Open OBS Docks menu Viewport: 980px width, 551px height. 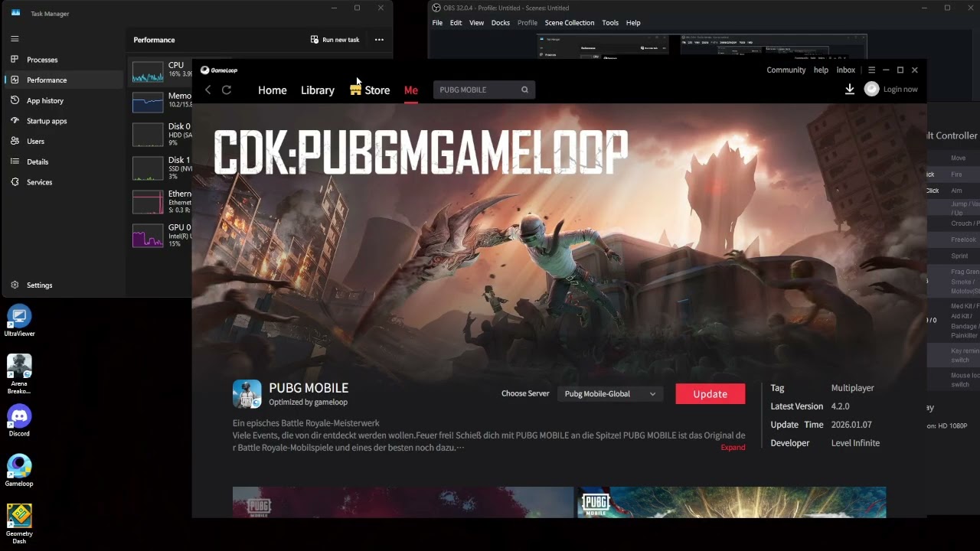tap(501, 23)
